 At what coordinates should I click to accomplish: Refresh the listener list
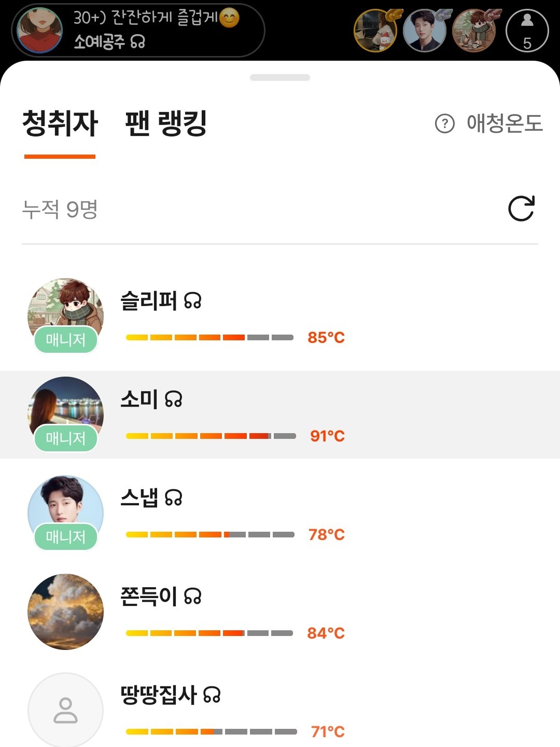(521, 209)
